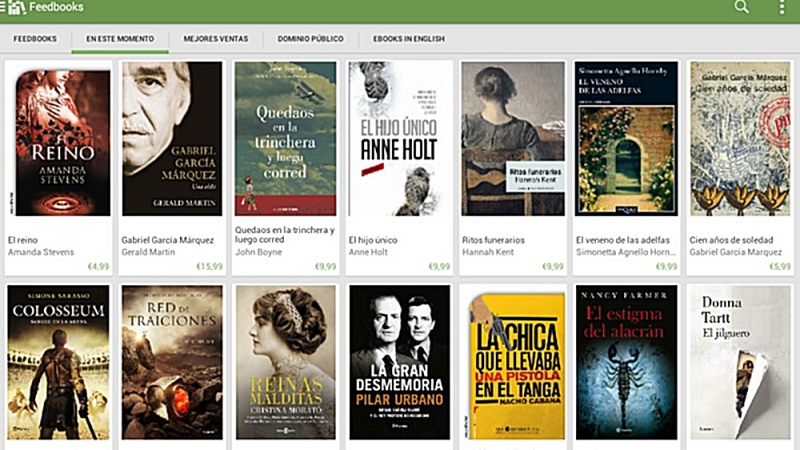Open Gabriel García Márquez biography cover

click(172, 139)
